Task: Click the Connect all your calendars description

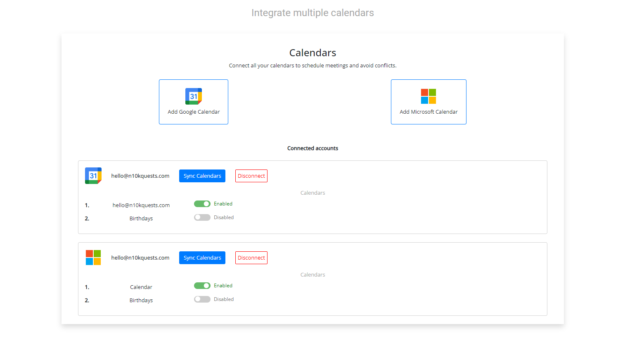Action: click(x=313, y=65)
